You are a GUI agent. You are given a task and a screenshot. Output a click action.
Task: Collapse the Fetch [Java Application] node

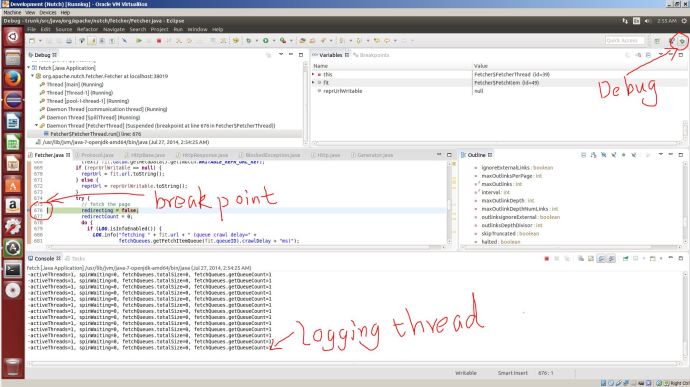(29, 68)
